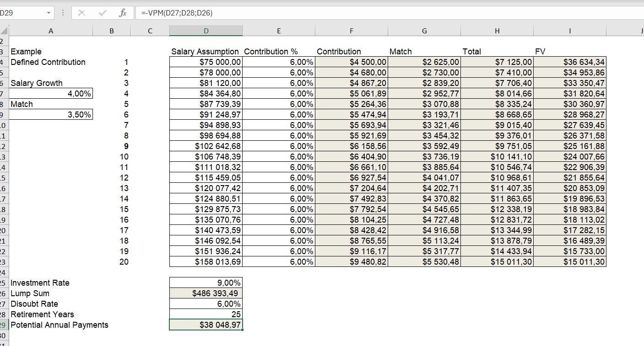Click the formula bar with =-VPM formula
This screenshot has width=644, height=346.
[389, 13]
